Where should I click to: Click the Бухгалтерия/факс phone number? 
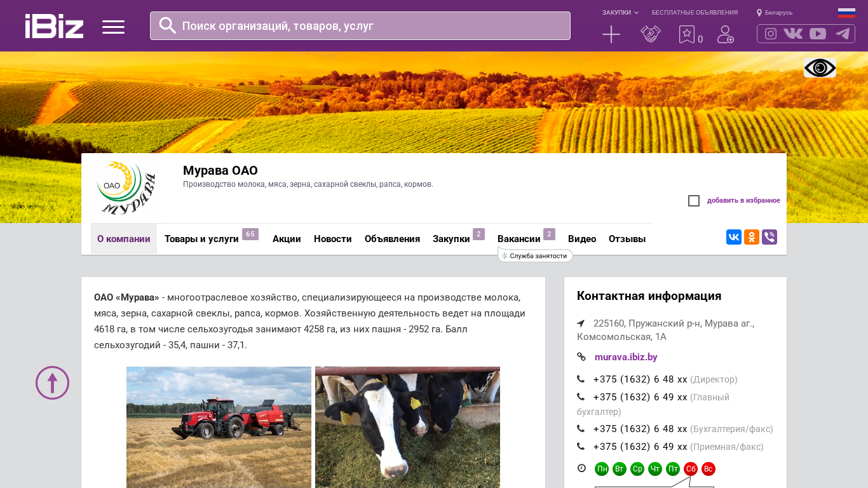[x=641, y=429]
